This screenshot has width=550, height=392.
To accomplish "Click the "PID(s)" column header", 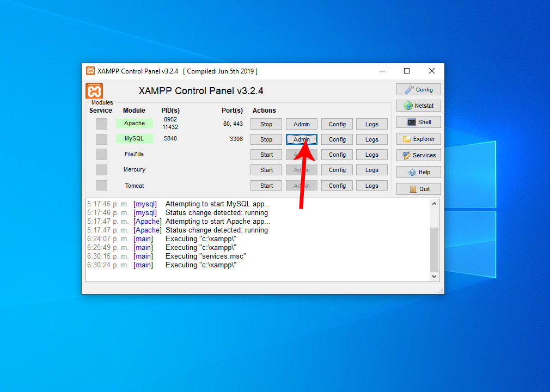I will click(170, 111).
